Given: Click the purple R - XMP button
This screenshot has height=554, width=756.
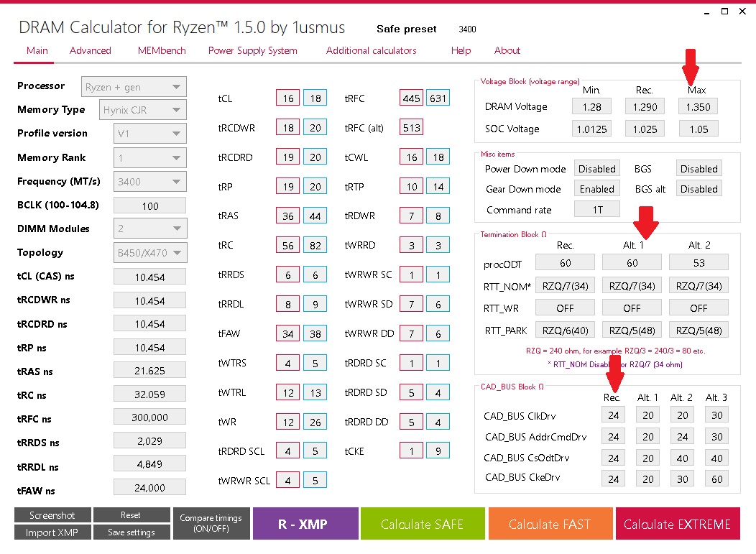Looking at the screenshot, I should 305,524.
